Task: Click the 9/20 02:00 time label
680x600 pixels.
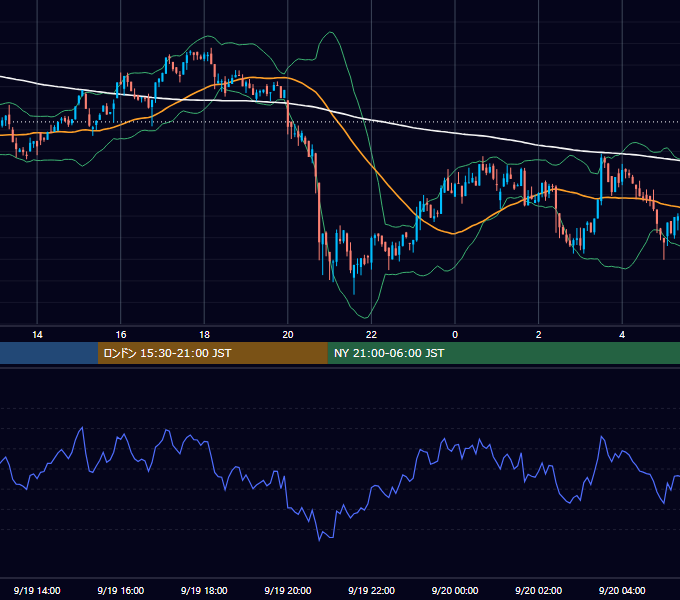Action: pos(538,590)
